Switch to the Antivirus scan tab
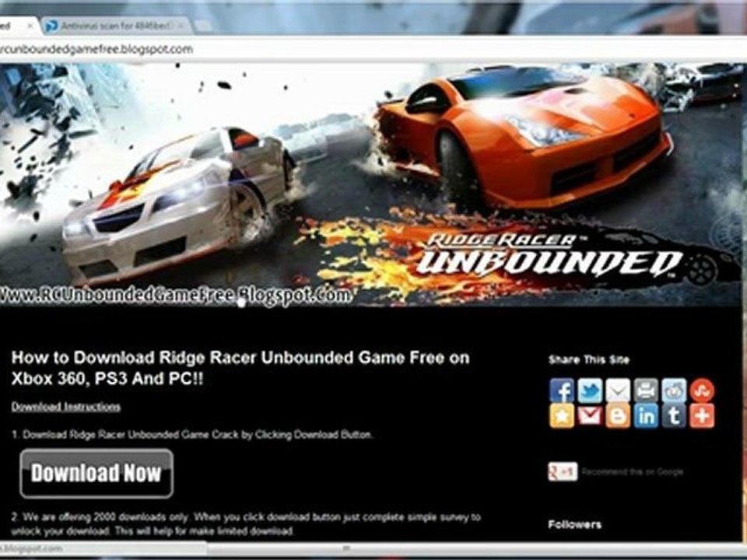This screenshot has width=747, height=560. 117,26
